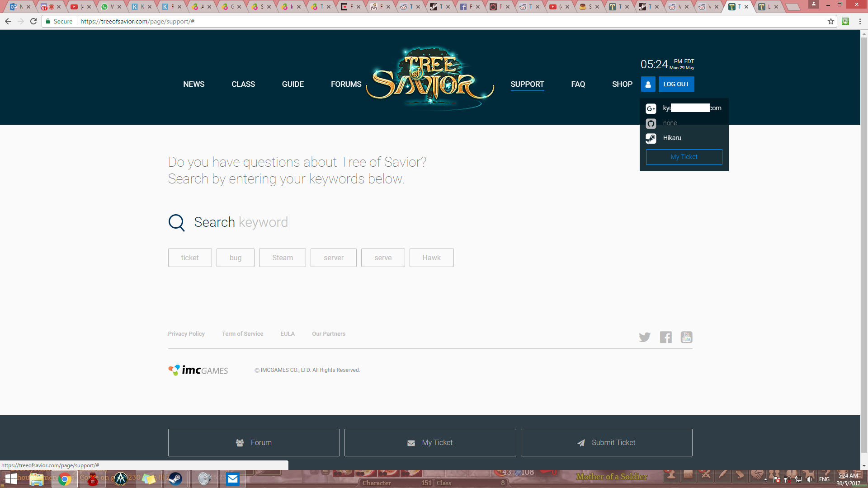Click the Submit Ticket button
The image size is (868, 488).
point(606,443)
